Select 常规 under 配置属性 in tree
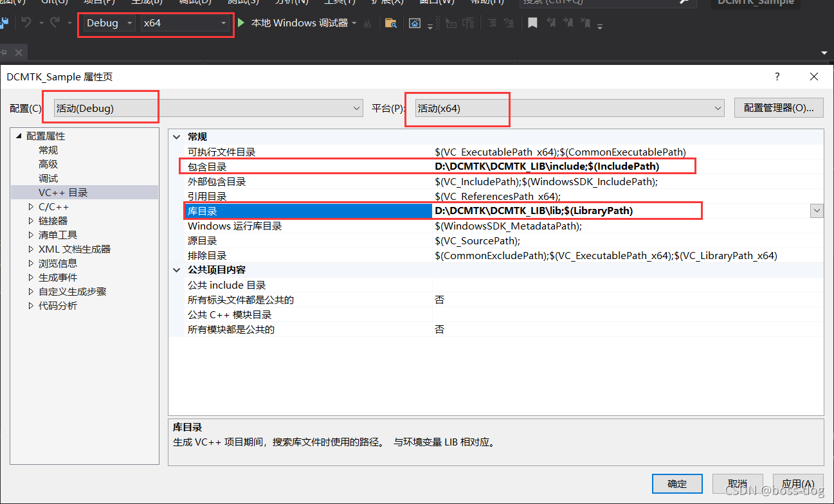 [48, 150]
